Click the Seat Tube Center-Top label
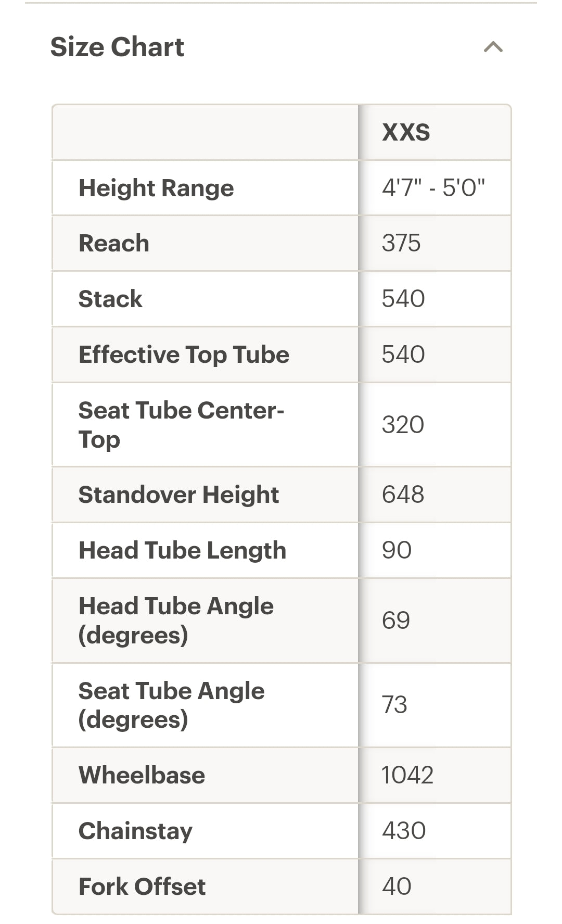Viewport: 562px width, 924px height. [x=181, y=424]
